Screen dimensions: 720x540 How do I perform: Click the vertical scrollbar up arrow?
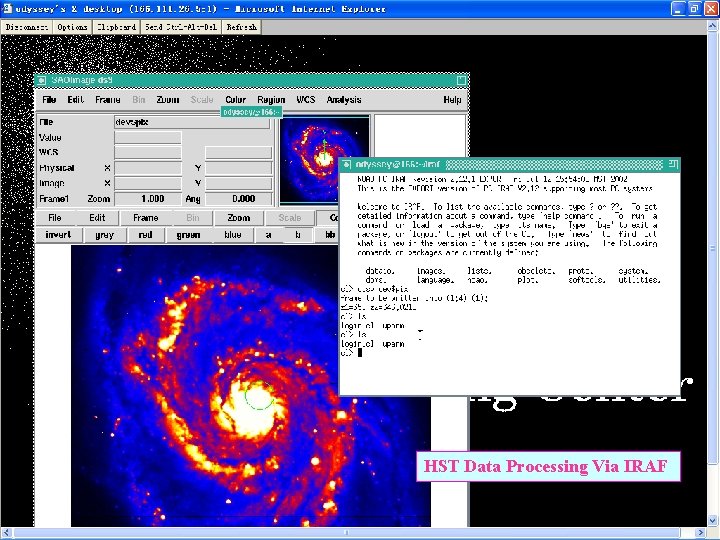713,27
